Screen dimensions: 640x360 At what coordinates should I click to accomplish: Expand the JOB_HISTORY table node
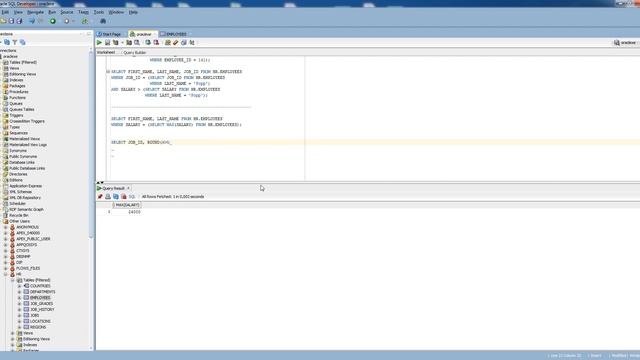point(20,309)
